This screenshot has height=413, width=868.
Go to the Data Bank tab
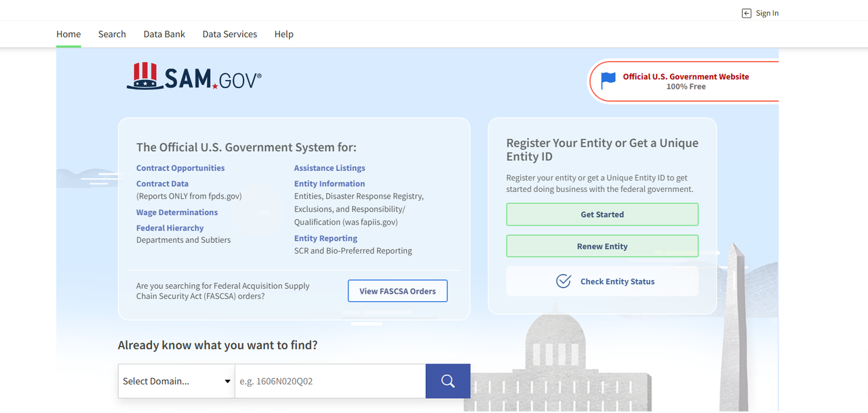pos(164,34)
